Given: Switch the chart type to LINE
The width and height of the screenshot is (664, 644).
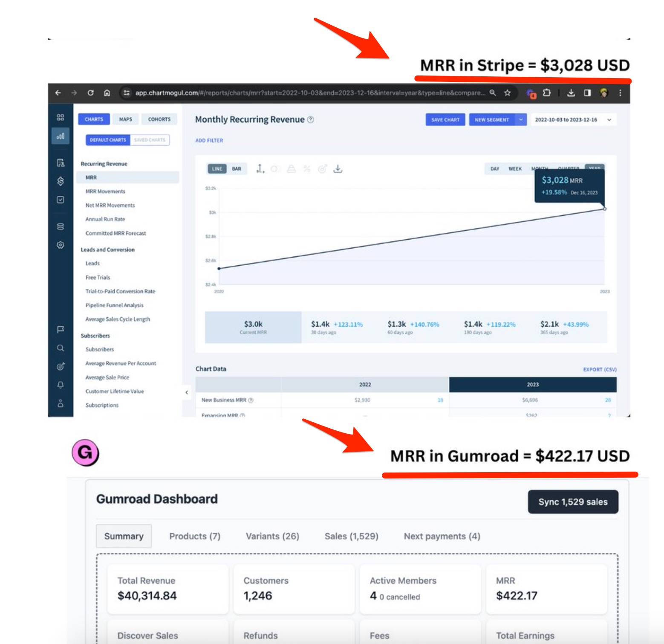Looking at the screenshot, I should [217, 169].
